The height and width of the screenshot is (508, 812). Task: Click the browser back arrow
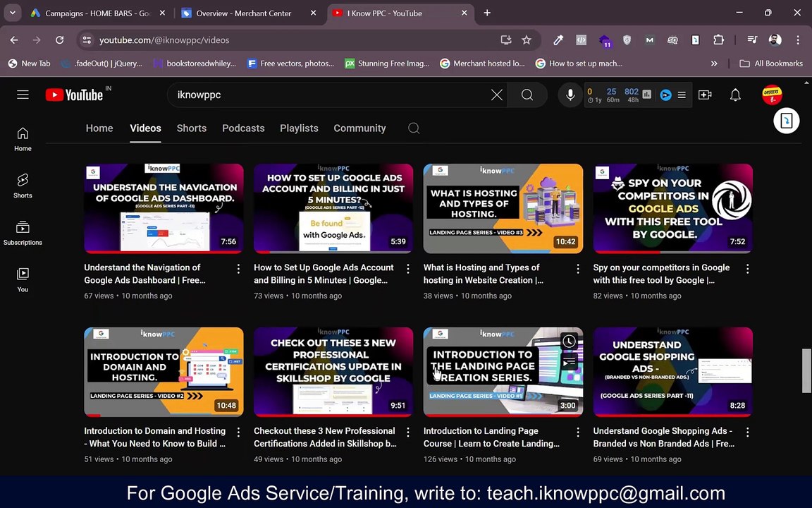click(x=14, y=40)
